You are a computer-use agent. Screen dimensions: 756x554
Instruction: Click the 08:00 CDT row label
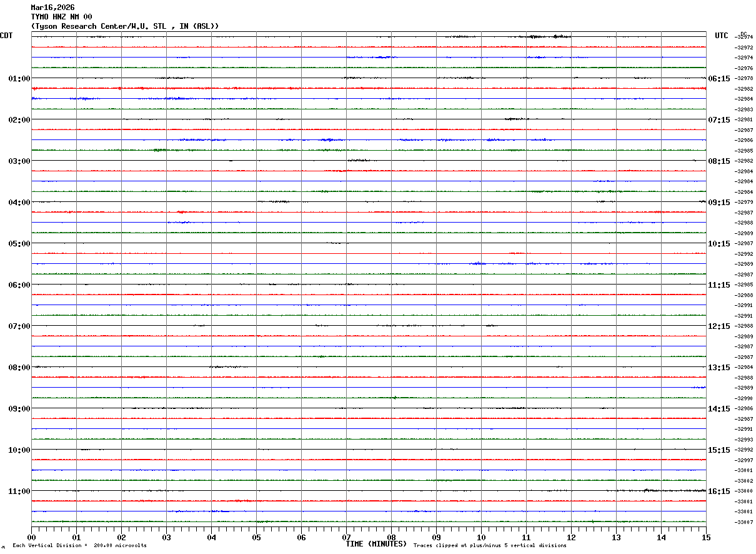tap(19, 368)
